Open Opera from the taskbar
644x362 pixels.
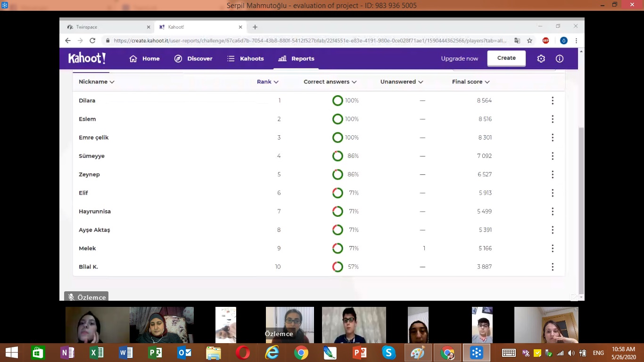point(243,353)
